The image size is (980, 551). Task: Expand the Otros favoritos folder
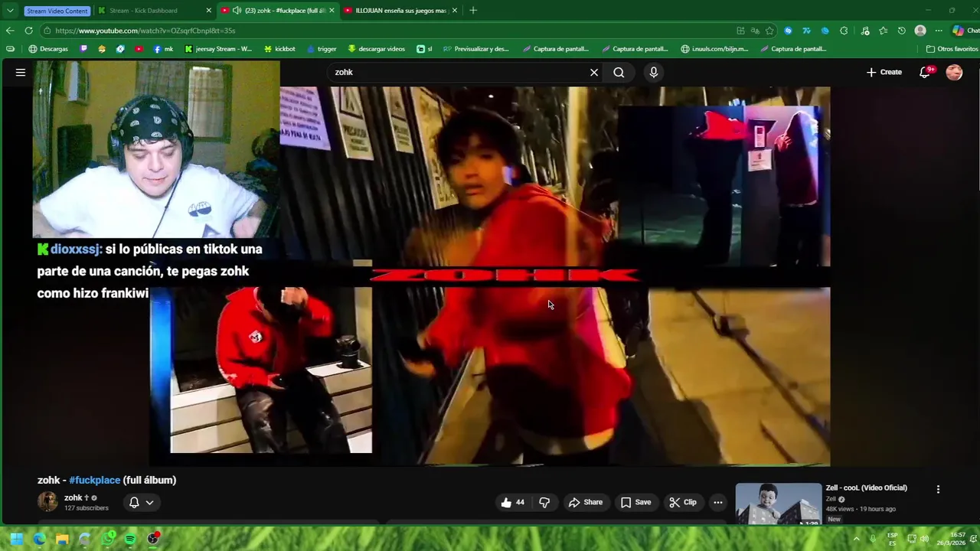click(x=952, y=49)
